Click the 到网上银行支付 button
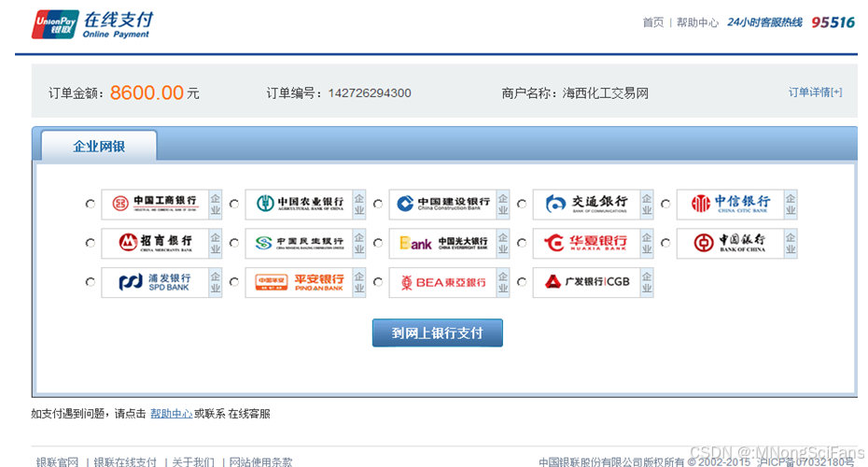868x467 pixels. point(438,333)
